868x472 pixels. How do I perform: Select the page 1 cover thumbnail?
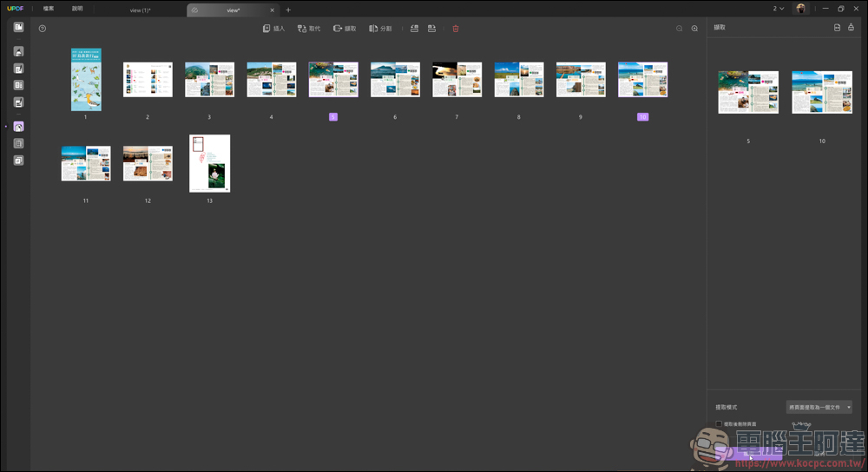click(x=86, y=80)
